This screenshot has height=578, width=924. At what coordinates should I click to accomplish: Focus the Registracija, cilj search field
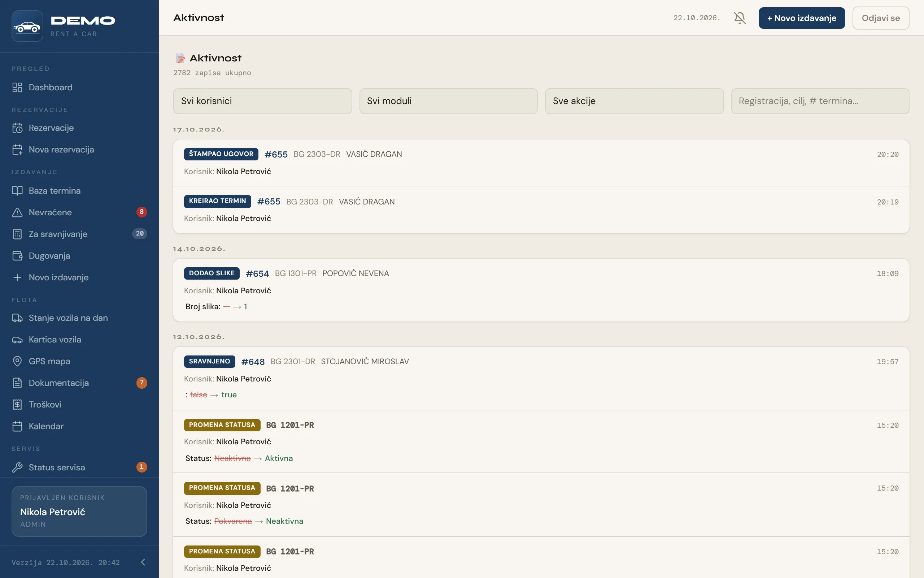[x=820, y=101]
